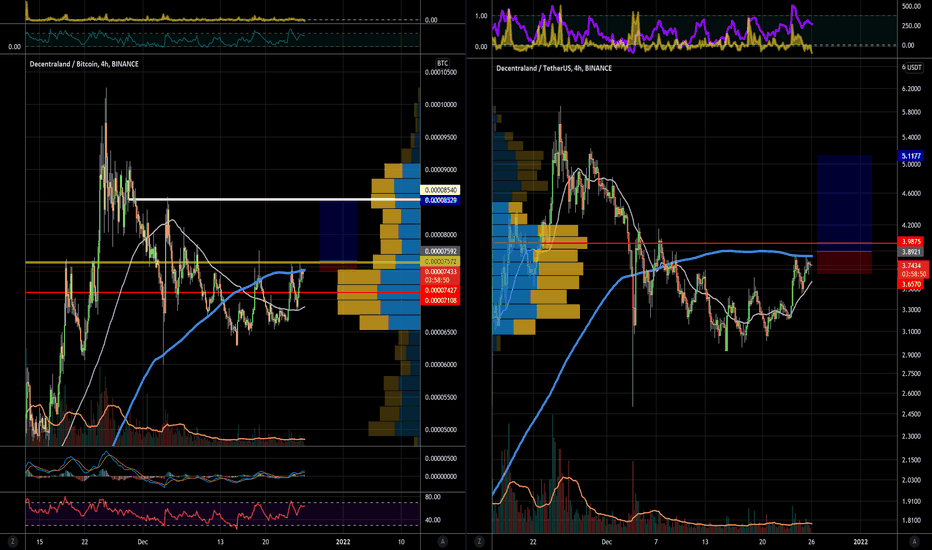Select the gray 0.00007592 price label
This screenshot has width=932, height=550.
pos(440,252)
